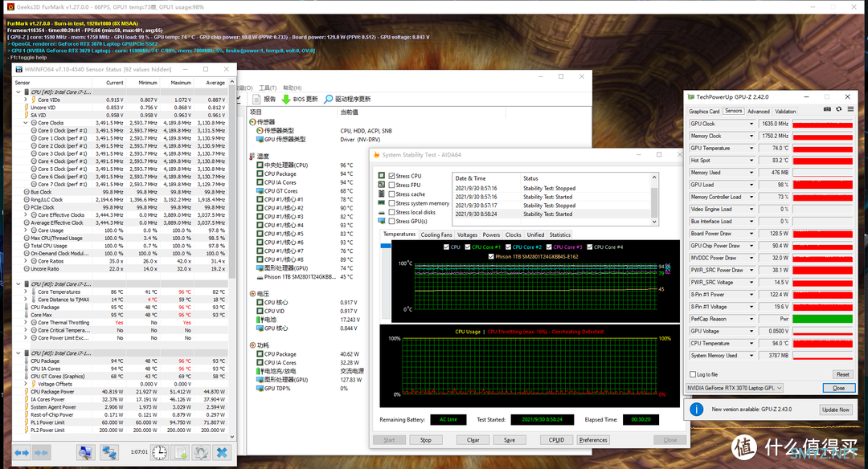868x469 pixels.
Task: Open GPU-Z Advanced tab
Action: 759,111
